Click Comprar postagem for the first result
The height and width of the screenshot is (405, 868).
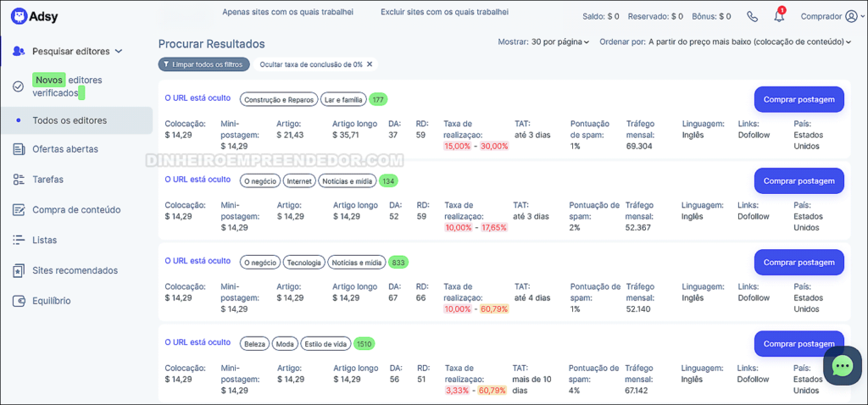pyautogui.click(x=798, y=99)
